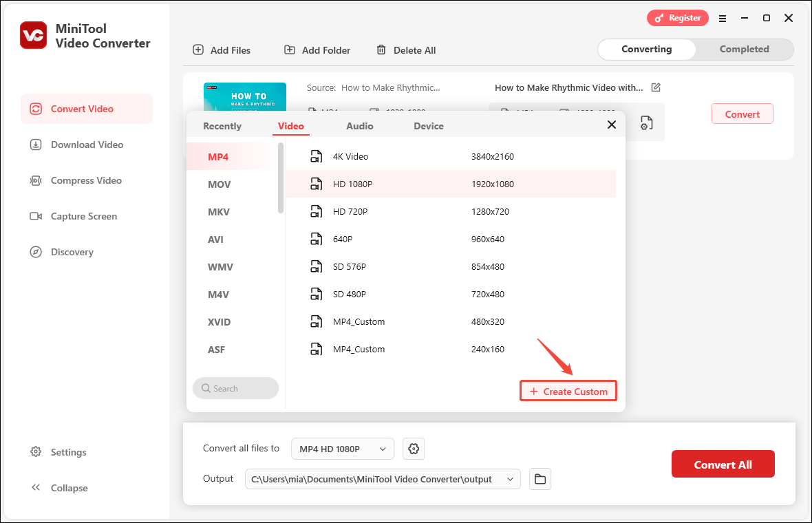Viewport: 812px width, 523px height.
Task: Click the Register button
Action: [x=677, y=18]
